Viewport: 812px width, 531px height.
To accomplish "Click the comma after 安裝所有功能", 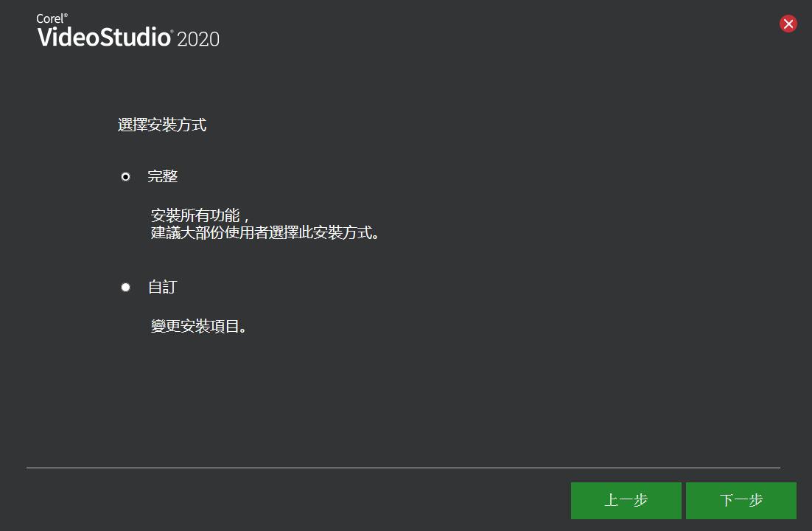I will [245, 219].
